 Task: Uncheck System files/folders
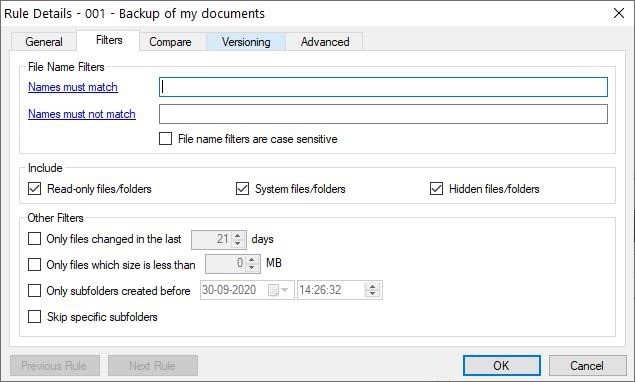[x=242, y=189]
